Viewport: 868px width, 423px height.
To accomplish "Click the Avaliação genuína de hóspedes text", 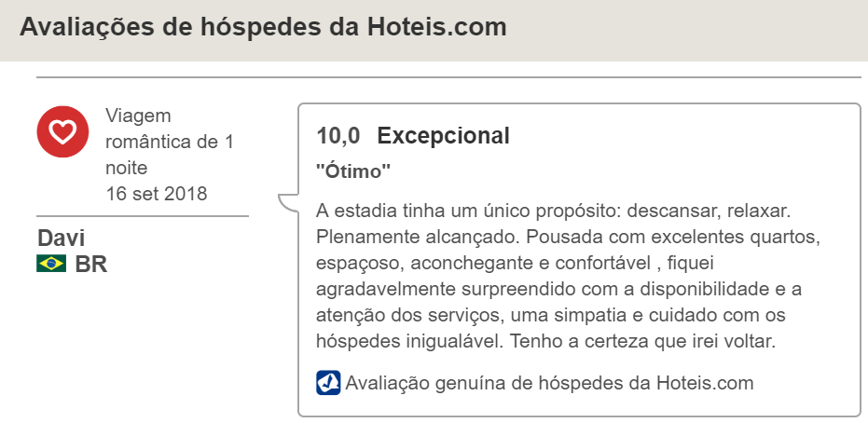I will coord(498,383).
